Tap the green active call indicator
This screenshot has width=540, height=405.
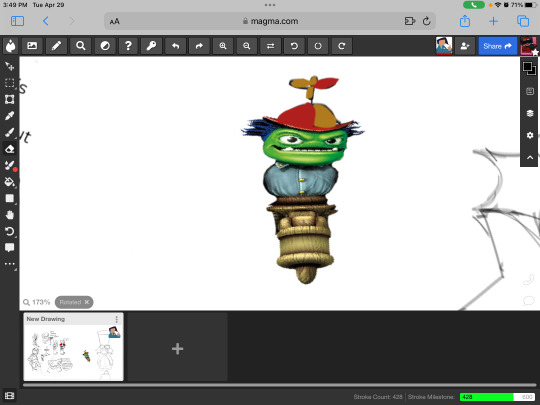pyautogui.click(x=474, y=5)
